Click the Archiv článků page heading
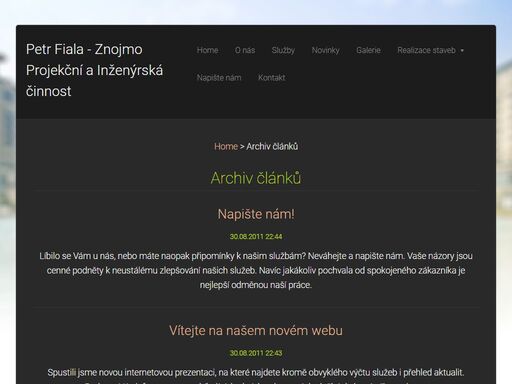The height and width of the screenshot is (384, 512). [256, 178]
